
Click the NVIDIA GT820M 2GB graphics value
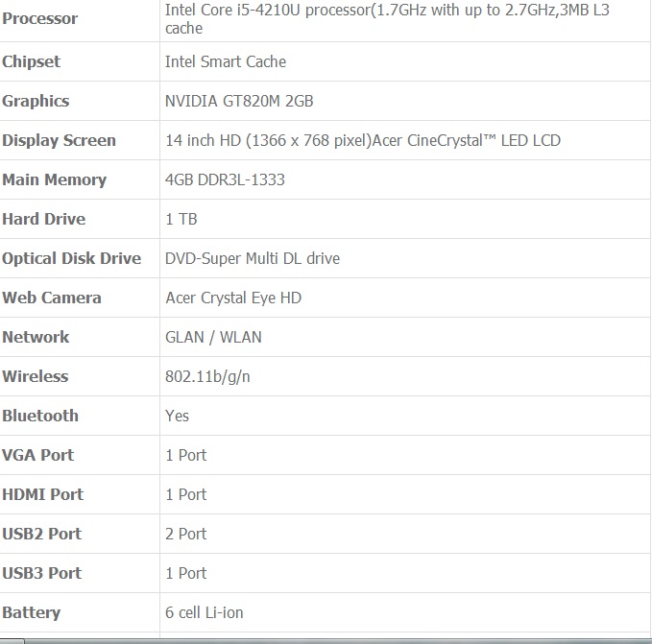(239, 101)
